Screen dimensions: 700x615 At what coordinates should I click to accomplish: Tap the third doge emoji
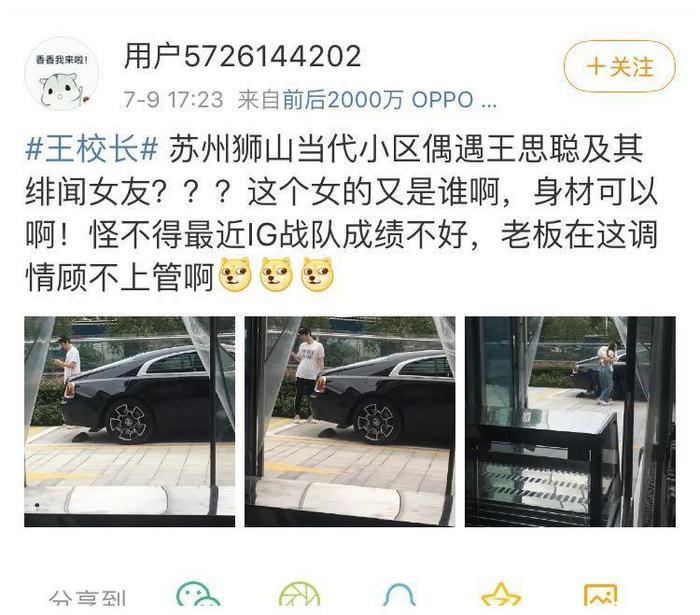pos(317,274)
